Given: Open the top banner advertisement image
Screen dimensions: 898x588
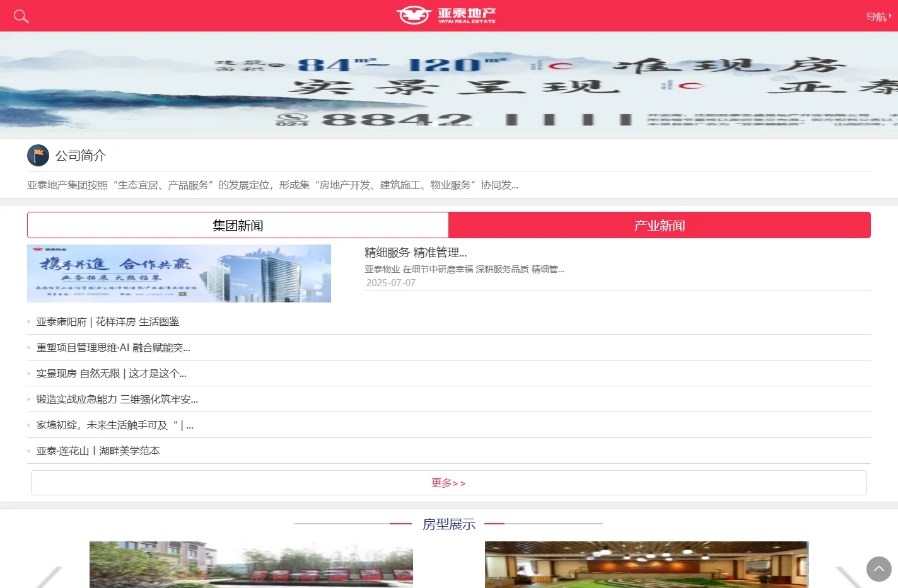Looking at the screenshot, I should 449,82.
